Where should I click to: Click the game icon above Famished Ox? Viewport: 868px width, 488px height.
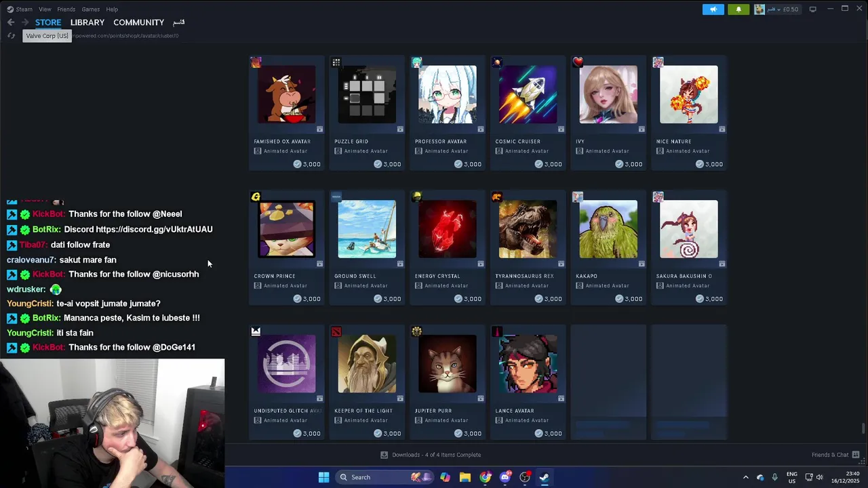pos(256,62)
